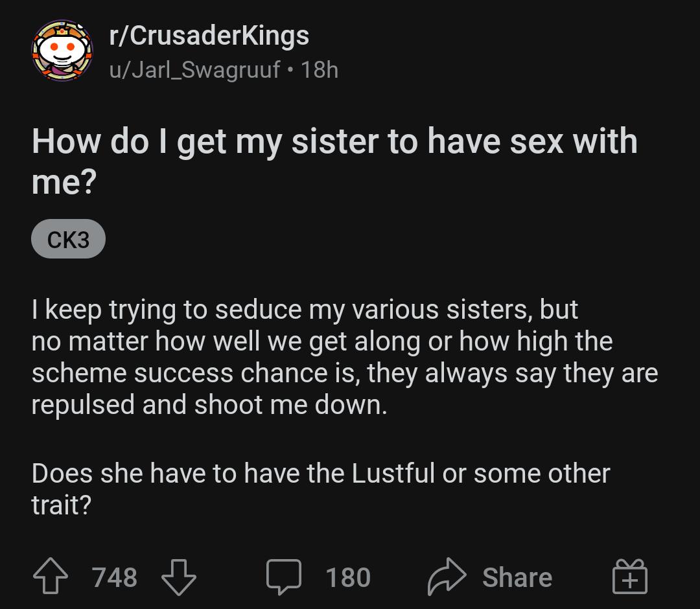Viewport: 700px width, 609px height.
Task: Give an award with the gift icon
Action: (629, 576)
